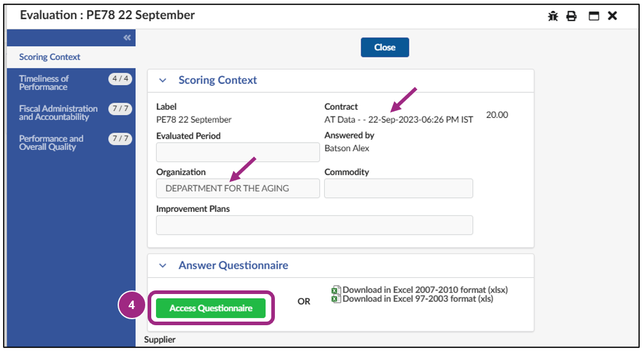Click the print icon
Image resolution: width=644 pixels, height=351 pixels.
pyautogui.click(x=572, y=16)
